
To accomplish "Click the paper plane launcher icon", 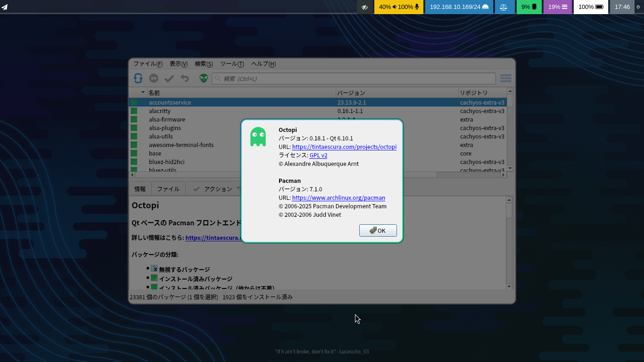I will pos(4,7).
